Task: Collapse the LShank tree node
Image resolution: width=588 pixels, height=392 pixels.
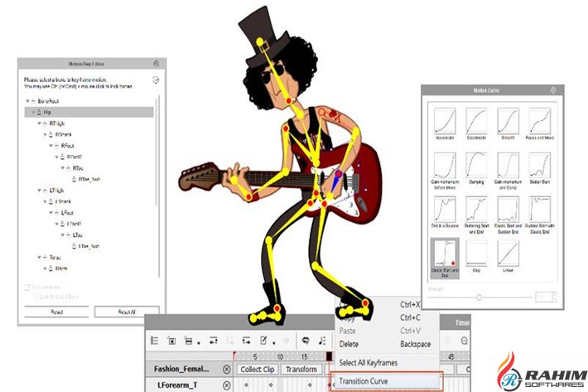Action: [x=45, y=201]
